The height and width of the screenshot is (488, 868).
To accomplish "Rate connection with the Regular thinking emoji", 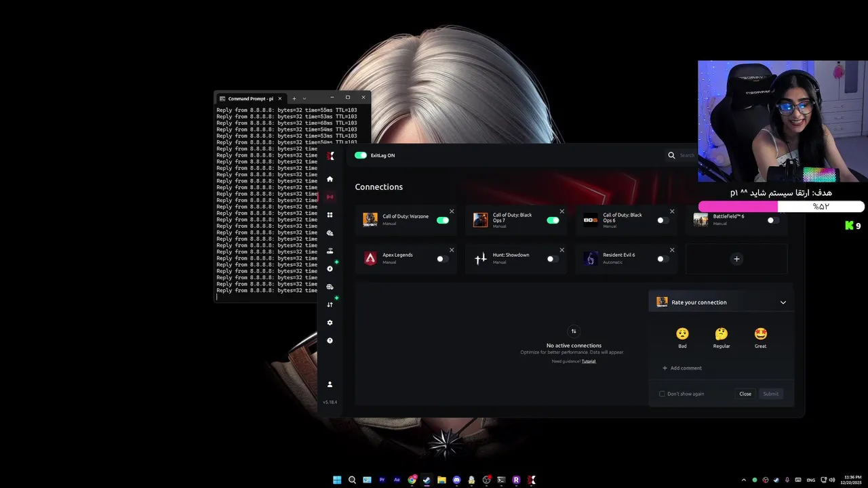I will pyautogui.click(x=722, y=333).
